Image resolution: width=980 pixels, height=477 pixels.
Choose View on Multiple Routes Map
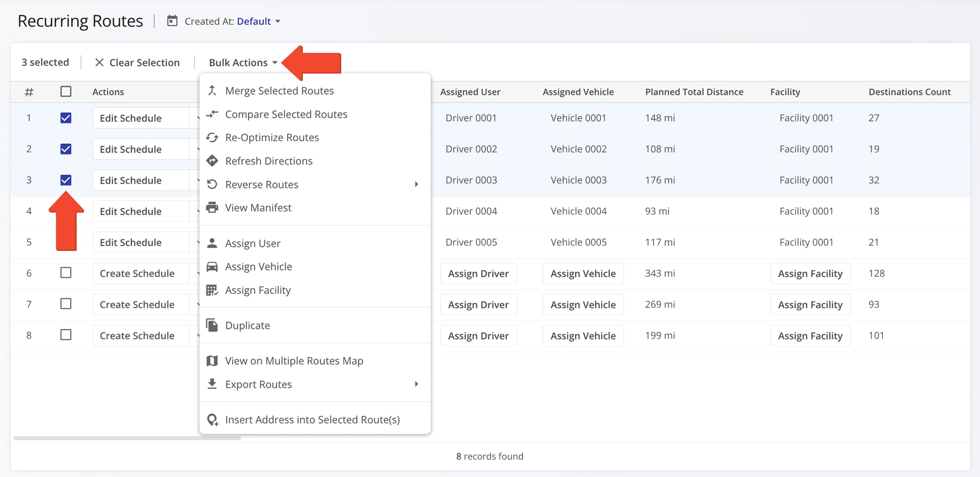[x=294, y=361]
